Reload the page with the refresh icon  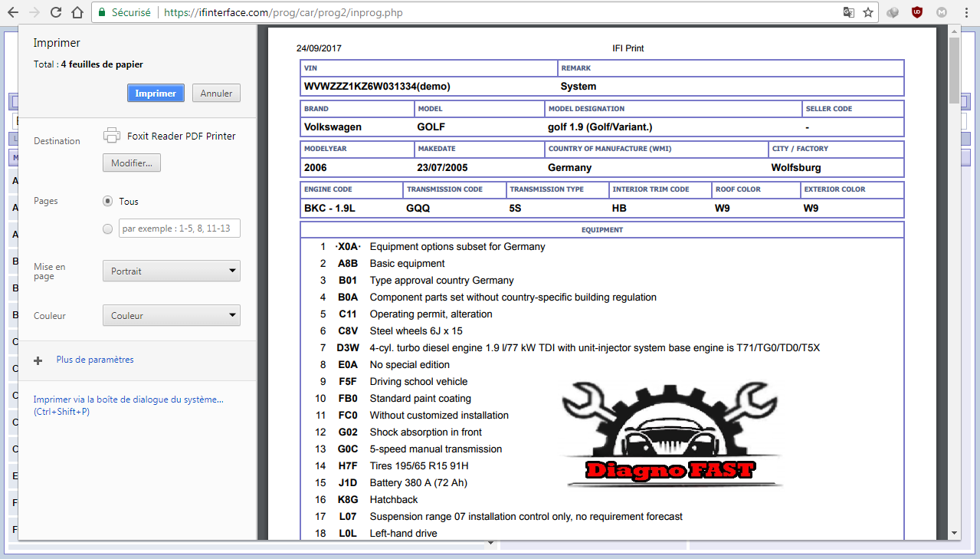[55, 12]
